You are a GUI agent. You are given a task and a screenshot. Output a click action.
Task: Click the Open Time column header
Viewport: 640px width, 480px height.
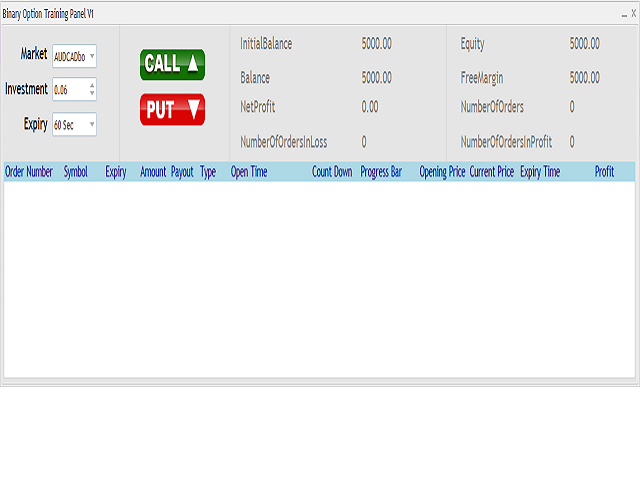click(249, 172)
